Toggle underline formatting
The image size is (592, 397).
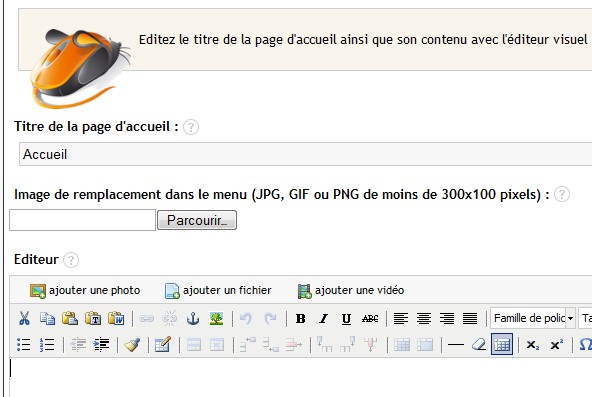click(346, 319)
